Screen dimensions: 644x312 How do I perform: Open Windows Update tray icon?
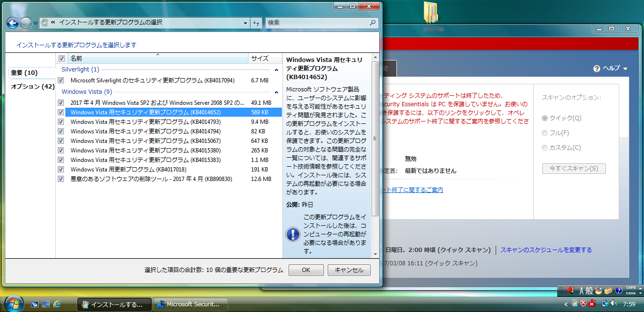tap(575, 303)
